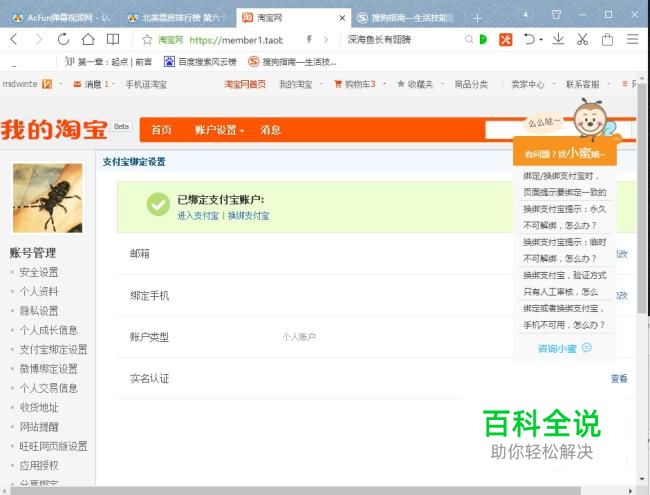Click the browser back arrow
The image size is (650, 495).
click(x=14, y=39)
